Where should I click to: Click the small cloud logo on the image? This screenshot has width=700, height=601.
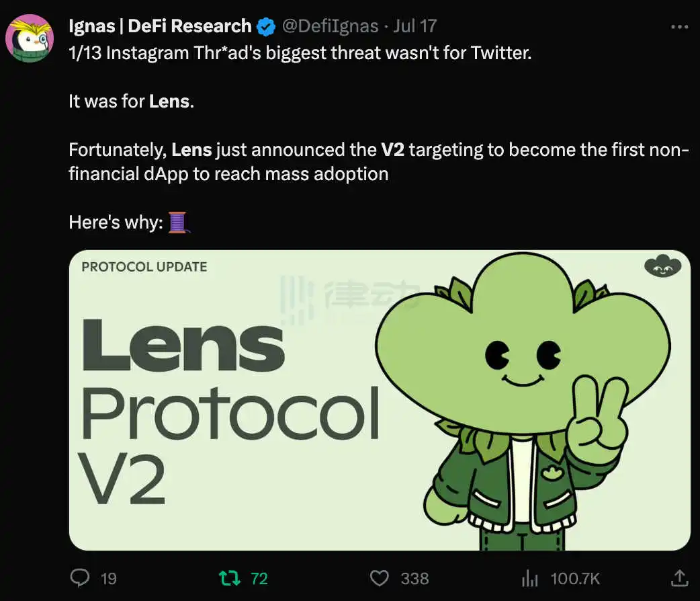pos(662,267)
